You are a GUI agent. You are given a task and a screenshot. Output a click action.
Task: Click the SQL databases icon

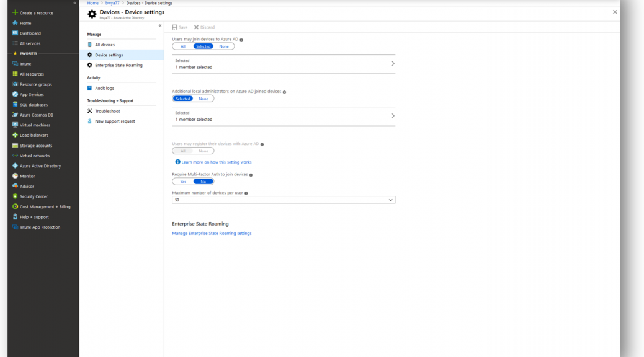tap(15, 105)
